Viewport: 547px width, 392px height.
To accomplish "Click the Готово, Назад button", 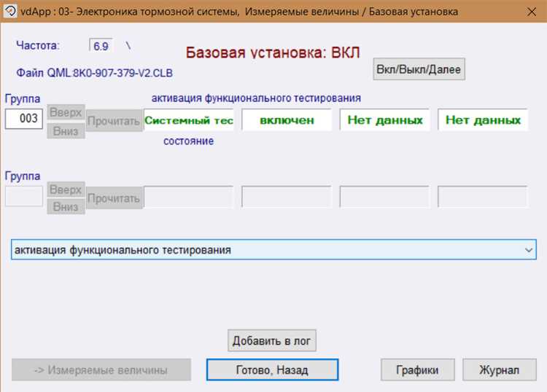I will [x=272, y=369].
